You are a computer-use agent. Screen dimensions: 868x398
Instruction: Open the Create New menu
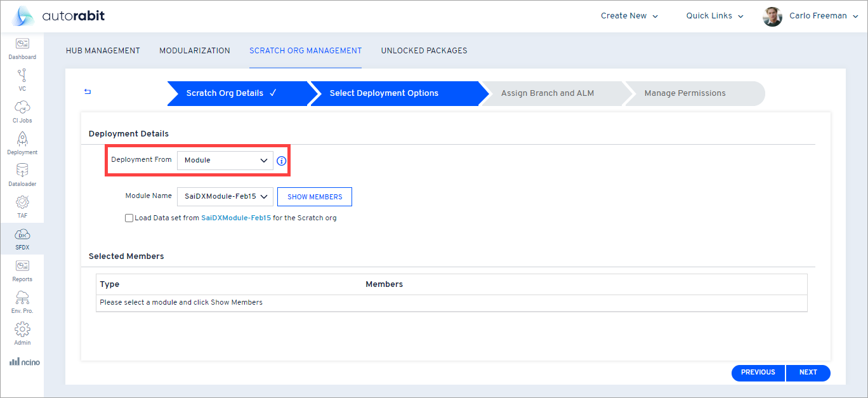point(629,15)
